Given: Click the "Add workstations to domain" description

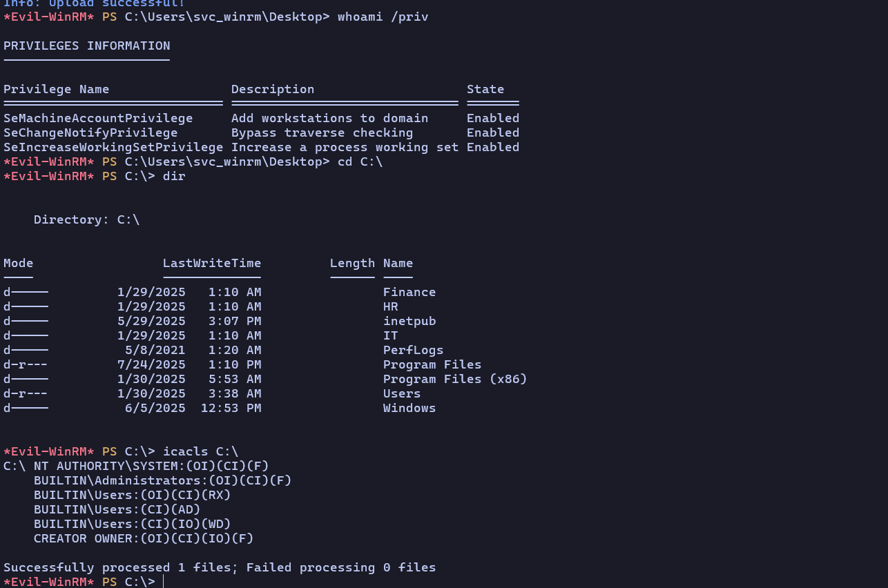Looking at the screenshot, I should pyautogui.click(x=329, y=118).
